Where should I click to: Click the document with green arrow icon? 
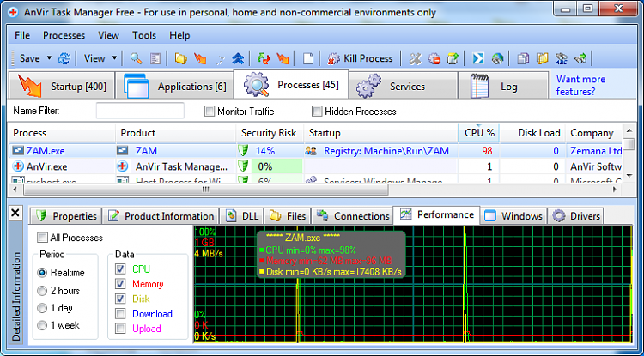point(453,58)
